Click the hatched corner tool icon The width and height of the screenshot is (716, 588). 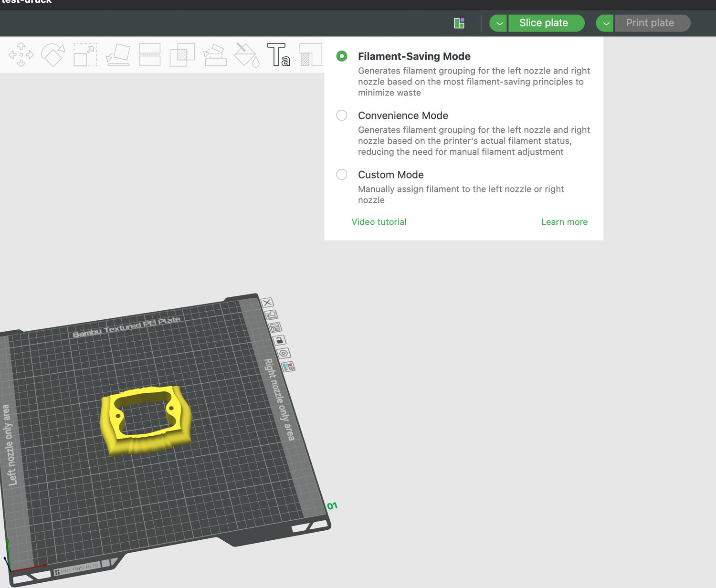click(311, 55)
